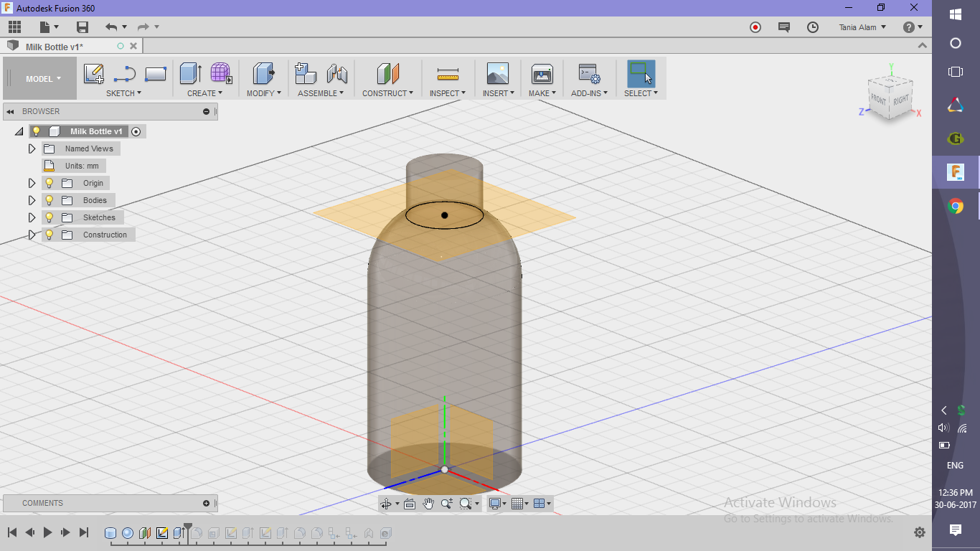Screen dimensions: 980x551
Task: Open the Help question mark dropdown
Action: [x=913, y=27]
